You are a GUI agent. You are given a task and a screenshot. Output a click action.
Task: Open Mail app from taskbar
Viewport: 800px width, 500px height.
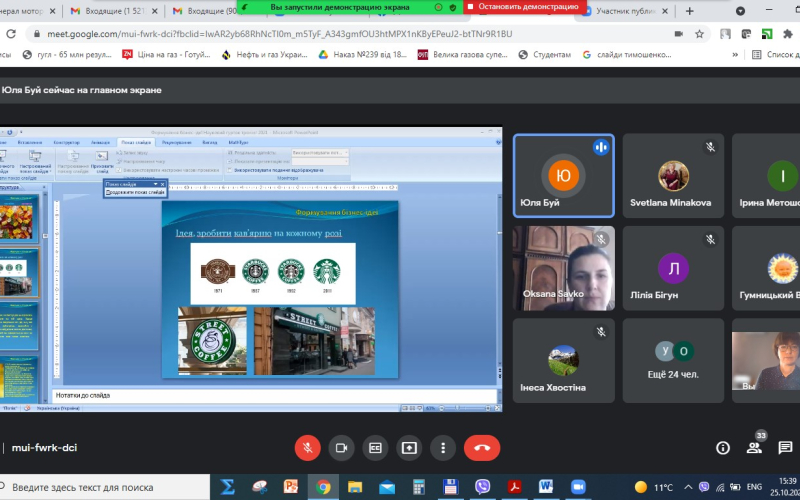(x=387, y=487)
